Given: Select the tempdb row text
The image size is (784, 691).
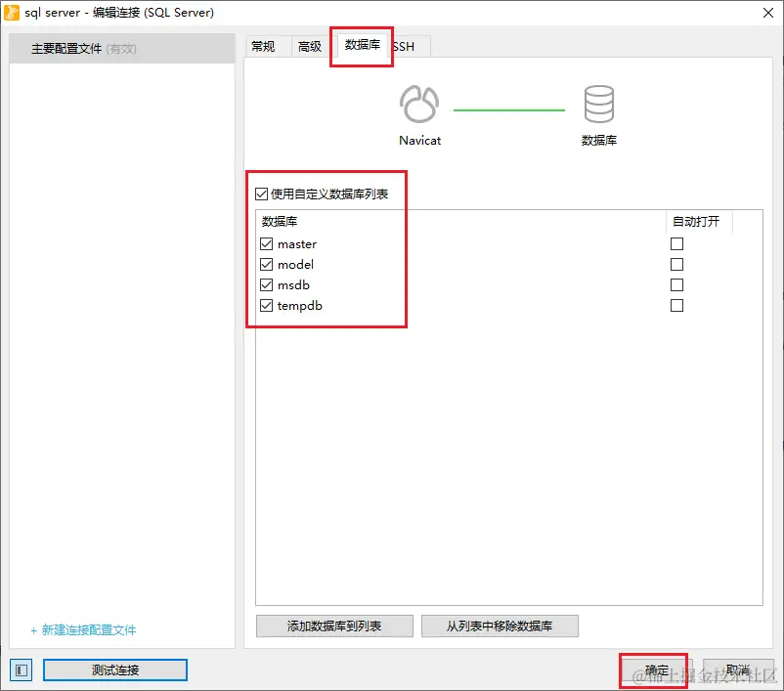Looking at the screenshot, I should coord(299,306).
